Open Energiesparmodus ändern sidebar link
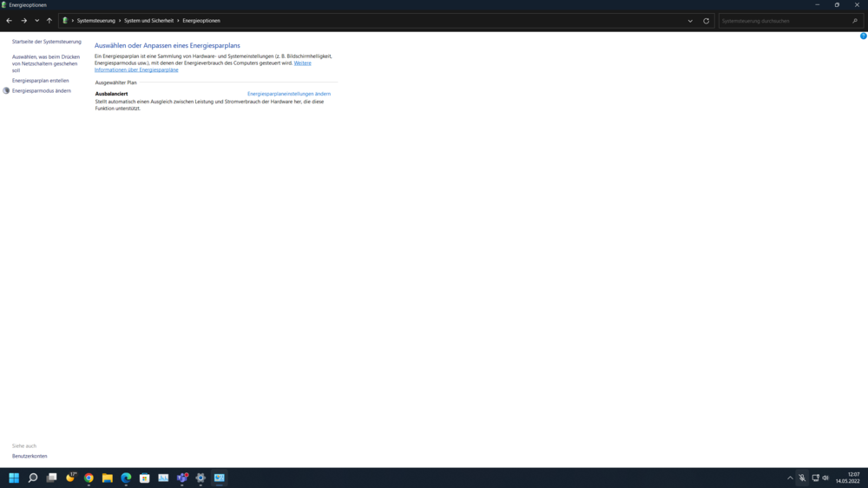The width and height of the screenshot is (868, 488). coord(42,91)
